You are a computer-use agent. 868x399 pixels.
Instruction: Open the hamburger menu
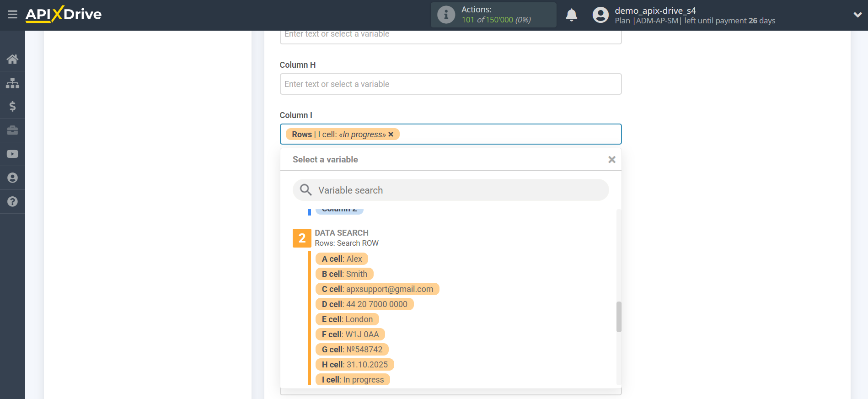pos(12,15)
